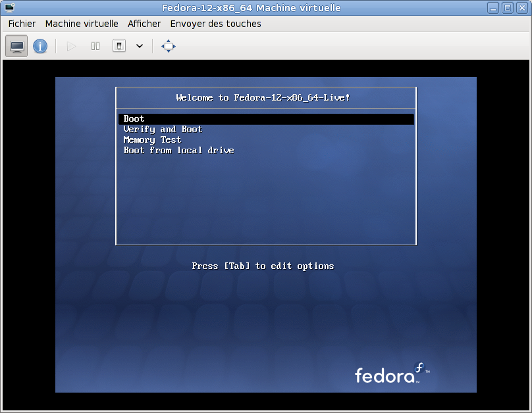Open the Machine virtuelle menu
This screenshot has width=532, height=413.
coord(82,24)
